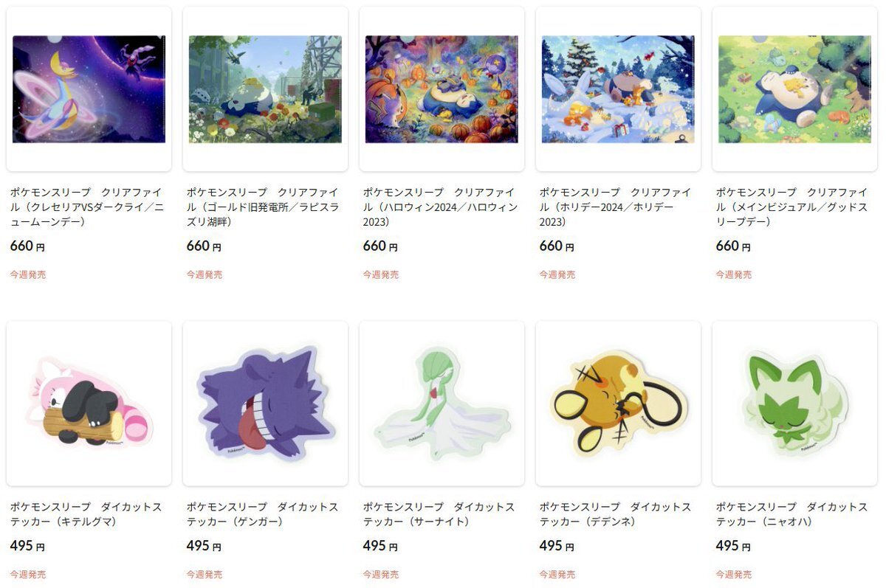Open the ニャオハ sticker title link
Viewport: 886px width, 588px height.
(791, 514)
